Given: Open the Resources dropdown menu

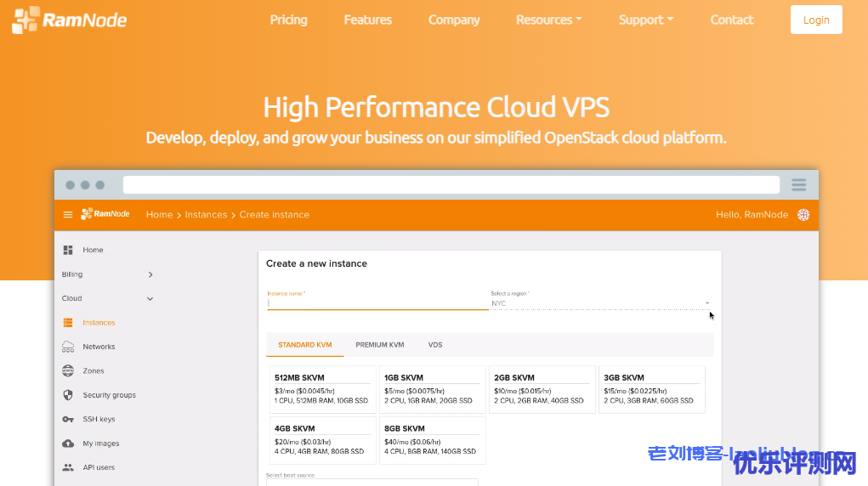Looking at the screenshot, I should (x=548, y=20).
